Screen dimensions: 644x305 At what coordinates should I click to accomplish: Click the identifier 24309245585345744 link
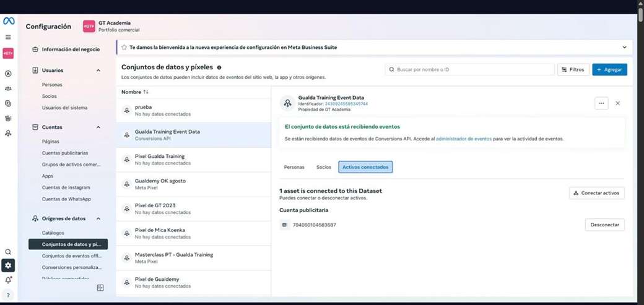pyautogui.click(x=346, y=104)
